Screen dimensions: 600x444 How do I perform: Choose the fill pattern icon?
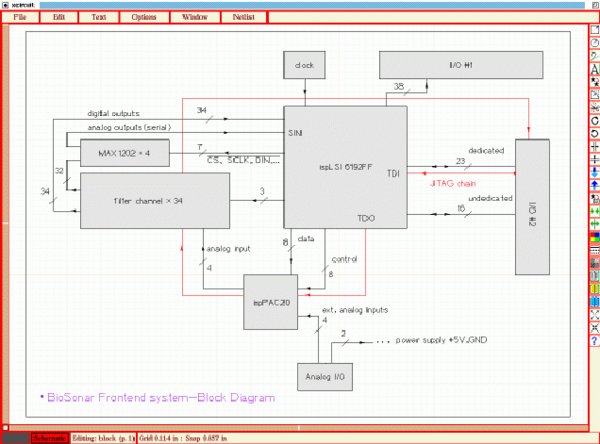pyautogui.click(x=595, y=263)
